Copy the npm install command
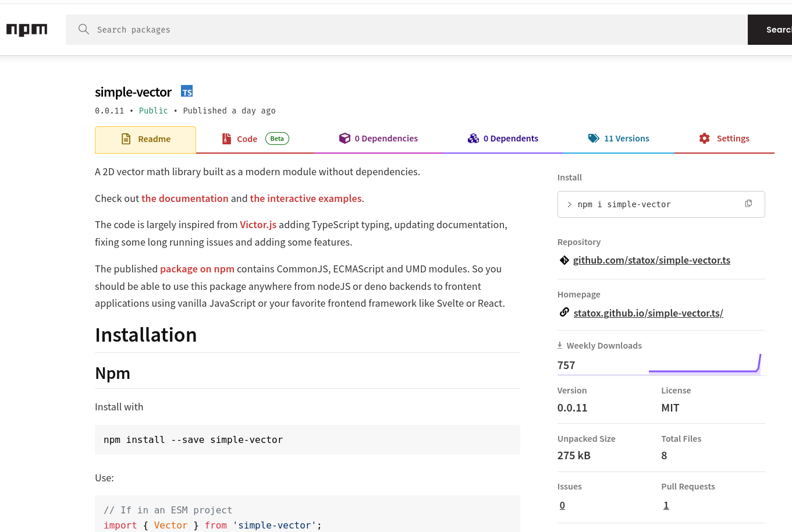 [748, 204]
